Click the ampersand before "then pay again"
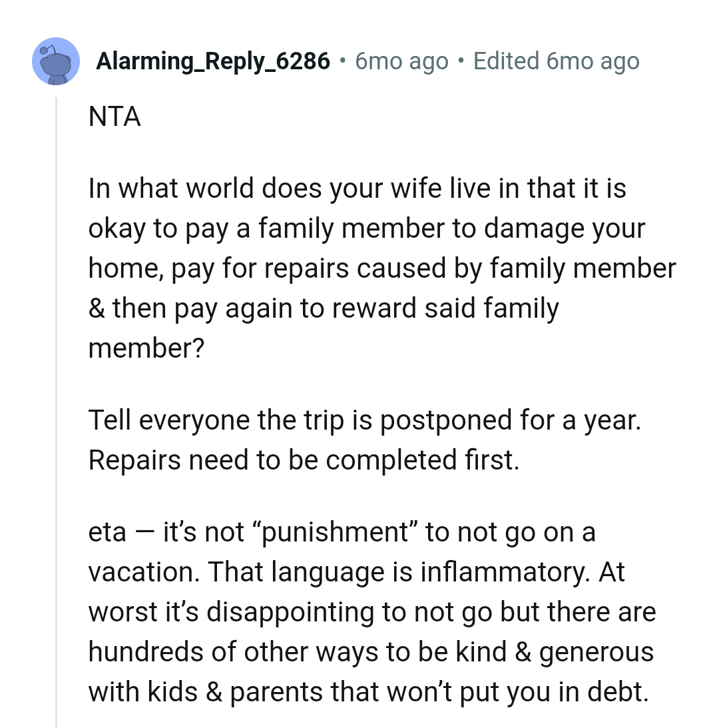Image resolution: width=719 pixels, height=728 pixels. 97,308
